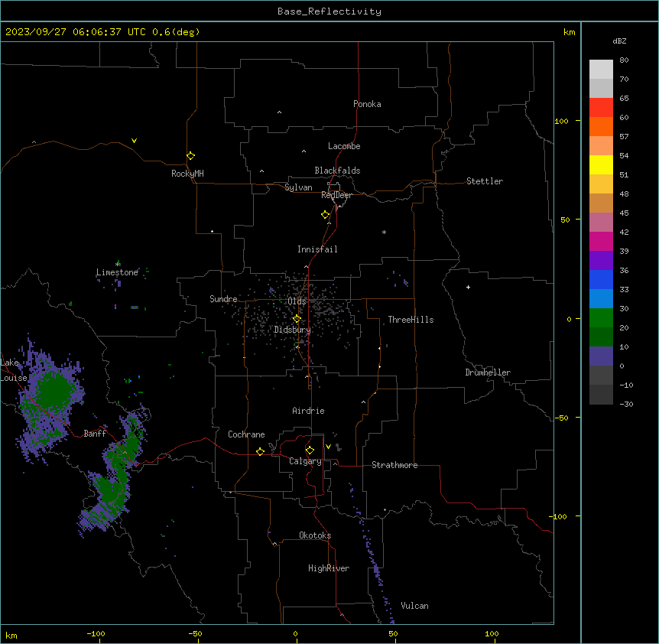Image resolution: width=659 pixels, height=644 pixels.
Task: Click the Ponoka city label
Action: tap(367, 104)
